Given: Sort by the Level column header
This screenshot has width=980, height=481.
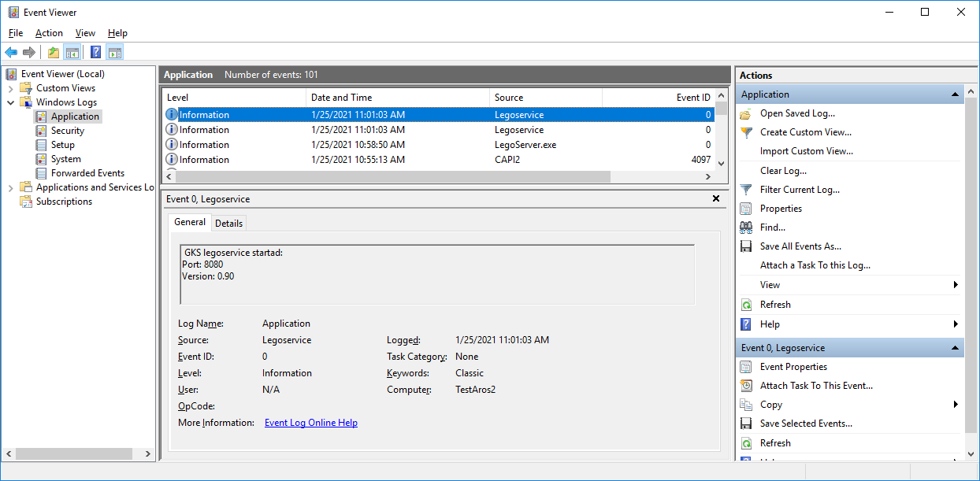Looking at the screenshot, I should (x=234, y=98).
